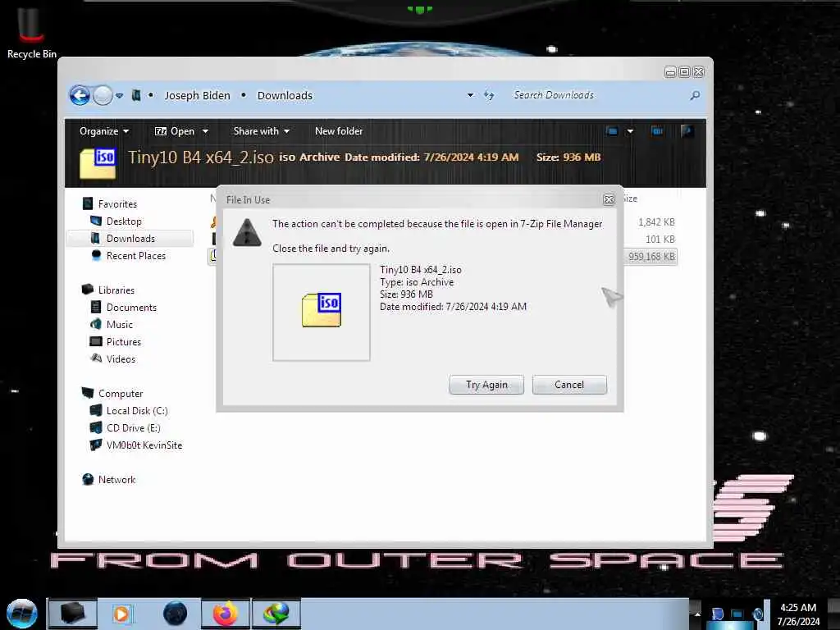Viewport: 840px width, 630px height.
Task: Sort by the Size column header
Action: tap(631, 199)
